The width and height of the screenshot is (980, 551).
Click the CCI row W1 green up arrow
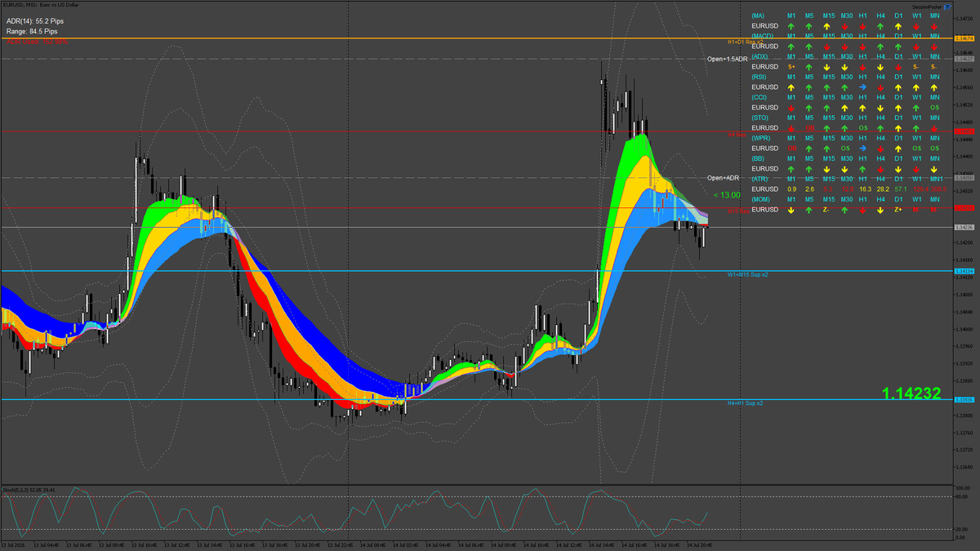click(916, 108)
